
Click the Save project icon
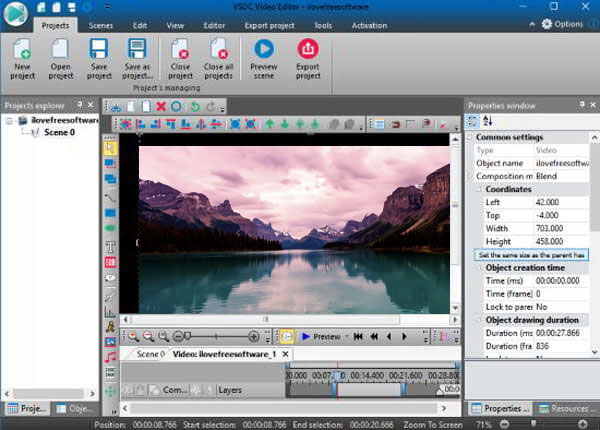point(98,50)
